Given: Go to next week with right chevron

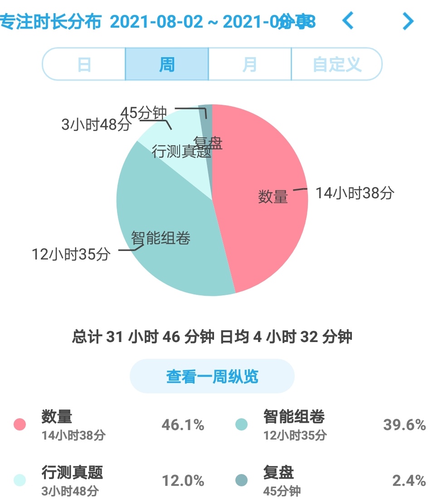Looking at the screenshot, I should click(408, 21).
